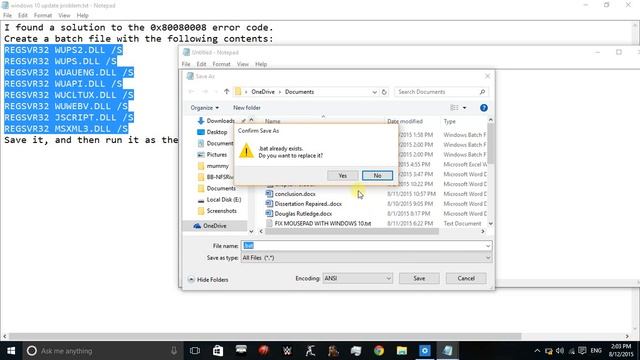Open Google Chrome from taskbar
The height and width of the screenshot is (360, 640).
pyautogui.click(x=379, y=351)
